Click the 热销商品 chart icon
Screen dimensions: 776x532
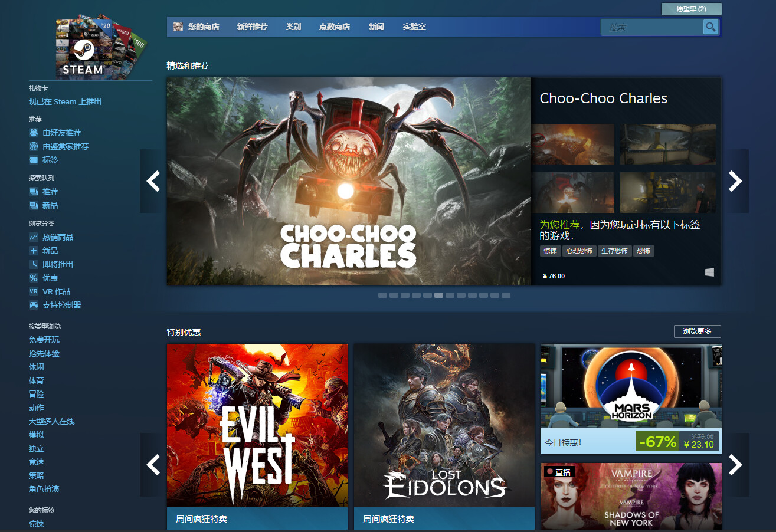(34, 237)
